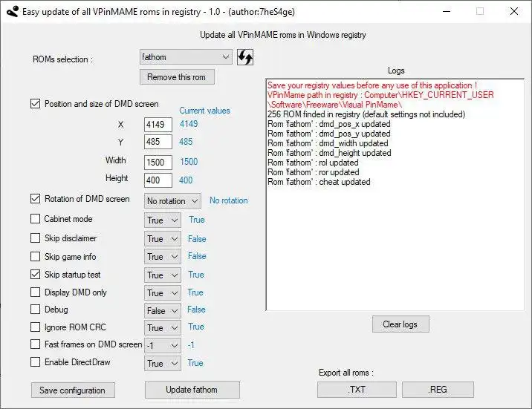
Task: Export all roms as .TXT
Action: (357, 390)
